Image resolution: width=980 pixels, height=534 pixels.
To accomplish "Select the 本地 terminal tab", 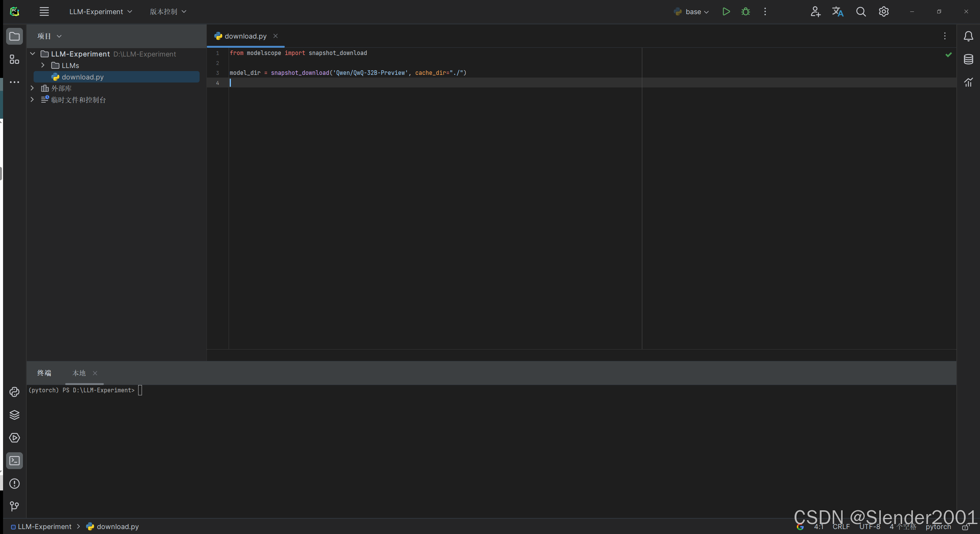I will click(x=79, y=373).
